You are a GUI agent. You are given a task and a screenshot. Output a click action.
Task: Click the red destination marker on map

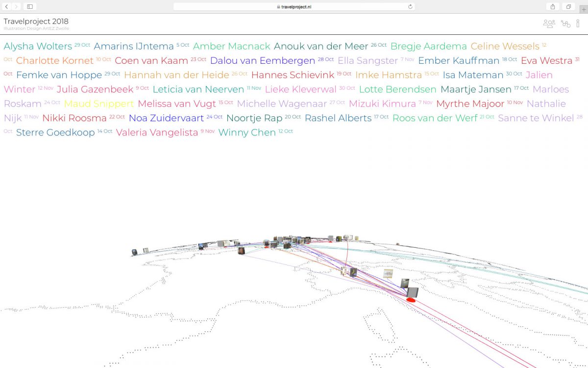(x=411, y=299)
